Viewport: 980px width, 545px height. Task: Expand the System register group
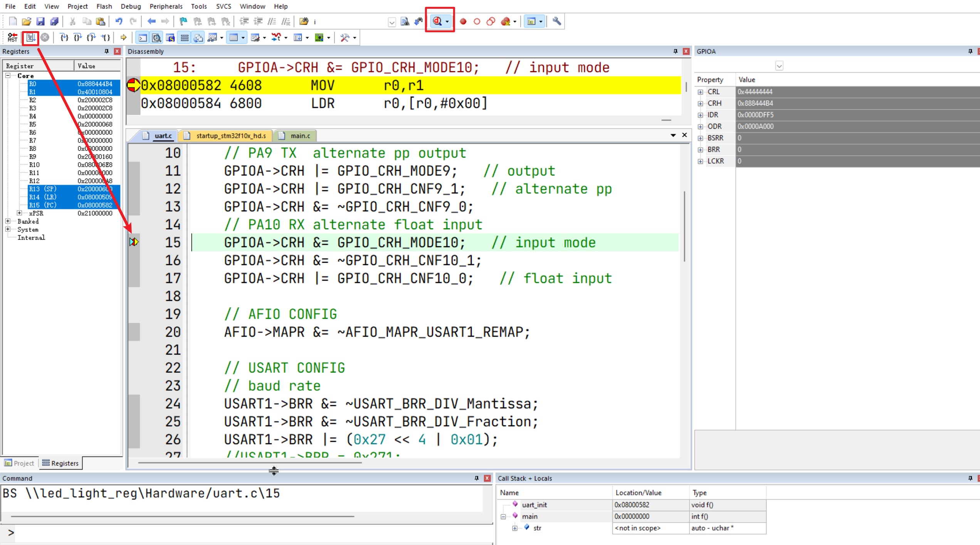coord(8,229)
